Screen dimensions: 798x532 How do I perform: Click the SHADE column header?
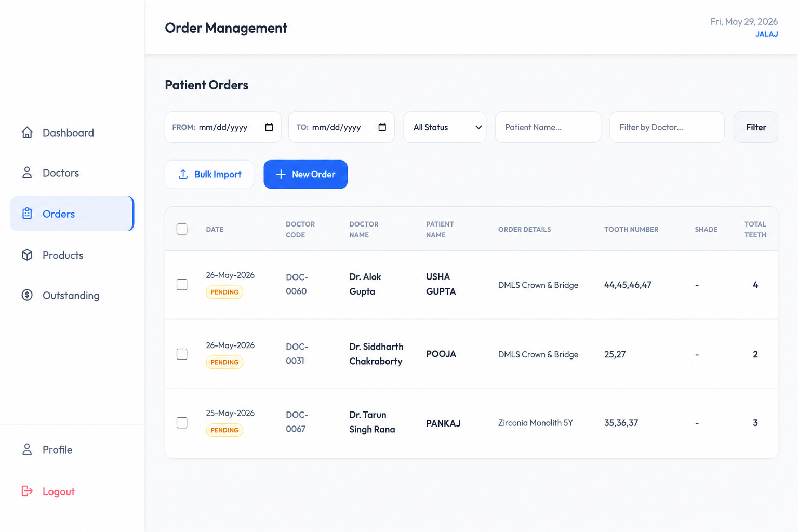pos(706,230)
